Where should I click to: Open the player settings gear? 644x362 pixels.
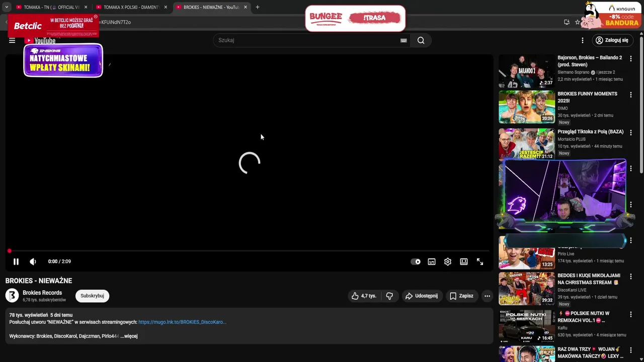tap(448, 261)
